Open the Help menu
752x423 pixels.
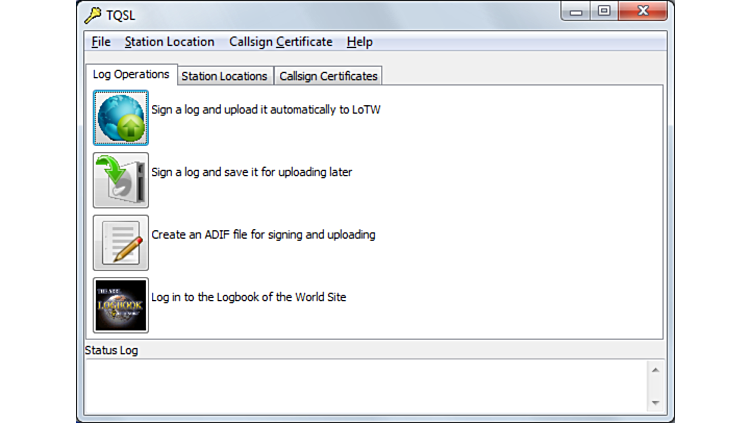[x=359, y=42]
